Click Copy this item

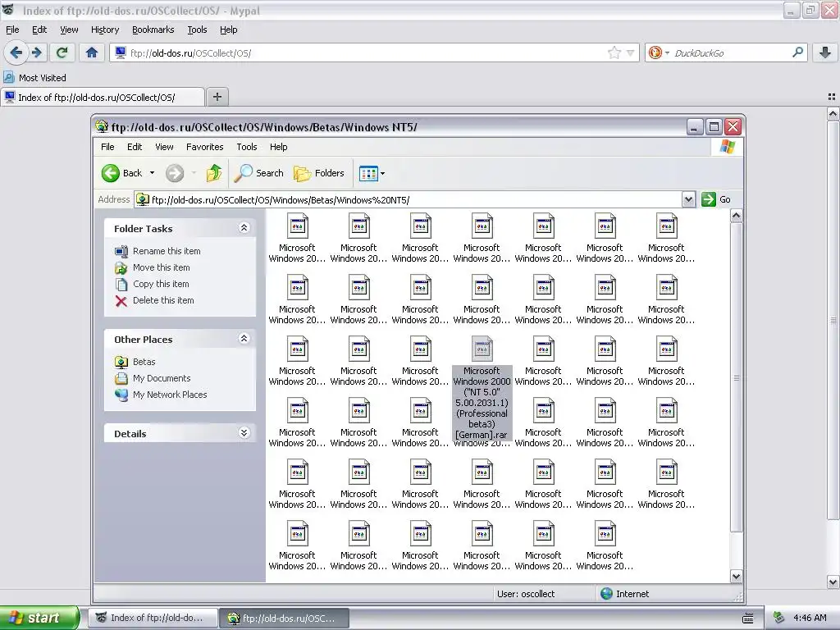pos(161,284)
